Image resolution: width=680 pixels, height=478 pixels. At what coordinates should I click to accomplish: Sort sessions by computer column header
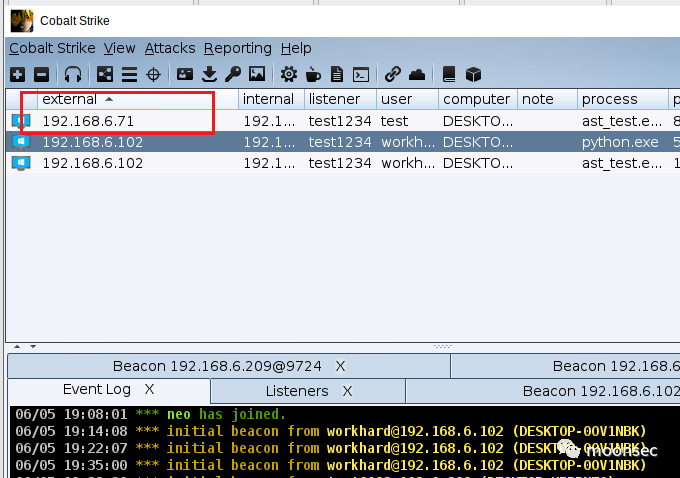point(476,99)
